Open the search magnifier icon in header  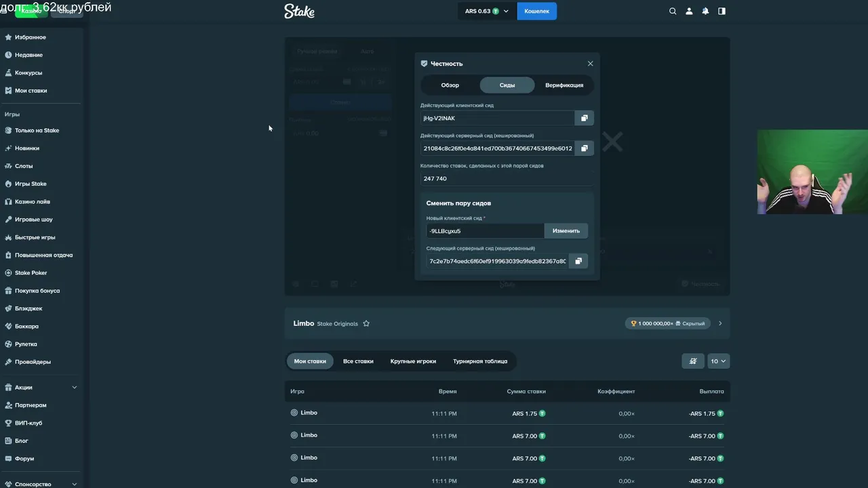pyautogui.click(x=673, y=11)
